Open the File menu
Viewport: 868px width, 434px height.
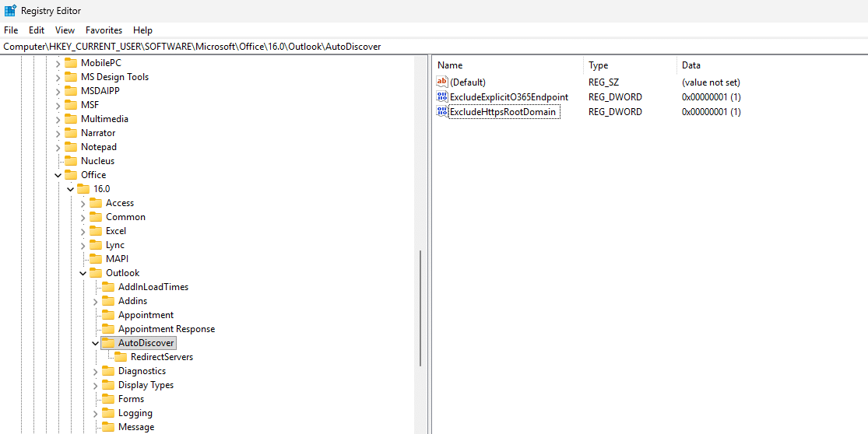pyautogui.click(x=11, y=30)
